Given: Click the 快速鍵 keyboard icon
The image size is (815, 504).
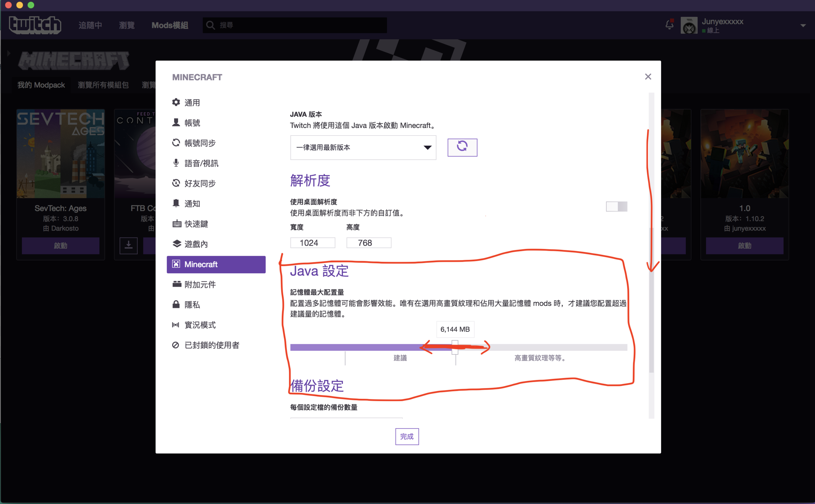Looking at the screenshot, I should point(177,224).
